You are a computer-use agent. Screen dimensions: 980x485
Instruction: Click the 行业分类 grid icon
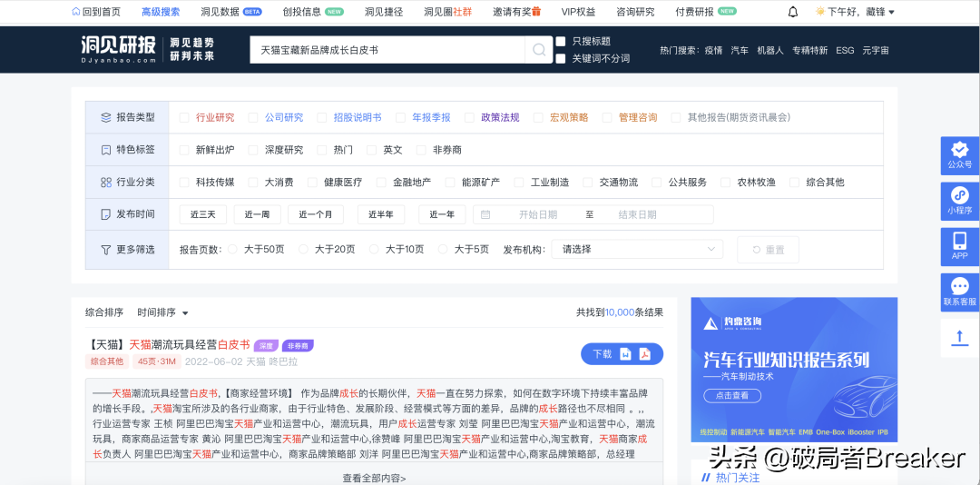[105, 183]
